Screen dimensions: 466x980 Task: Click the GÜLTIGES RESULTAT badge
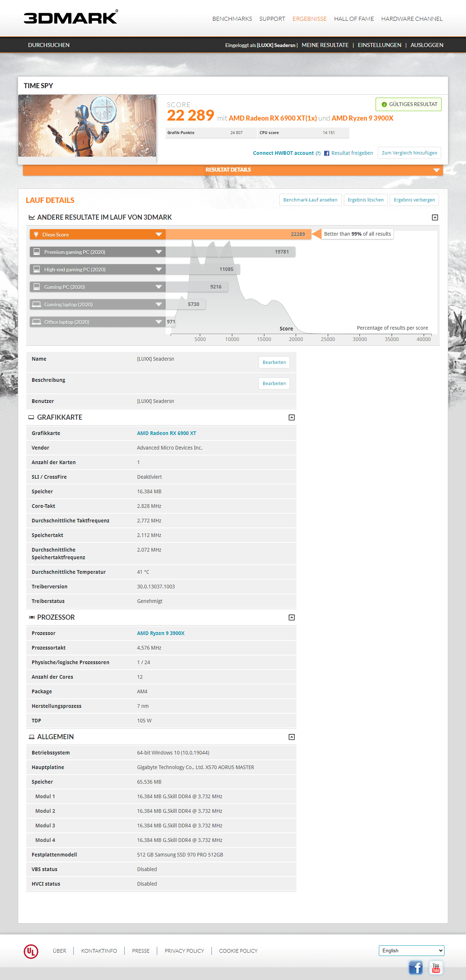[408, 104]
